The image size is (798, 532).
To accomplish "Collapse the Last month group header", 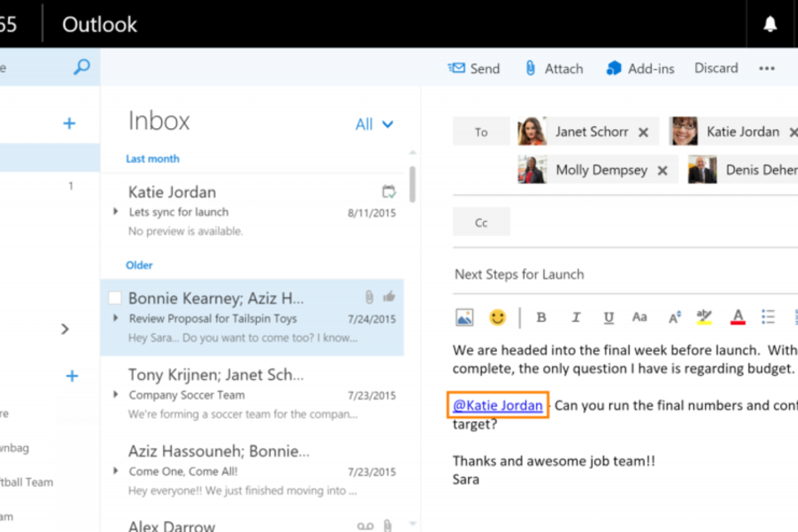I will tap(152, 159).
